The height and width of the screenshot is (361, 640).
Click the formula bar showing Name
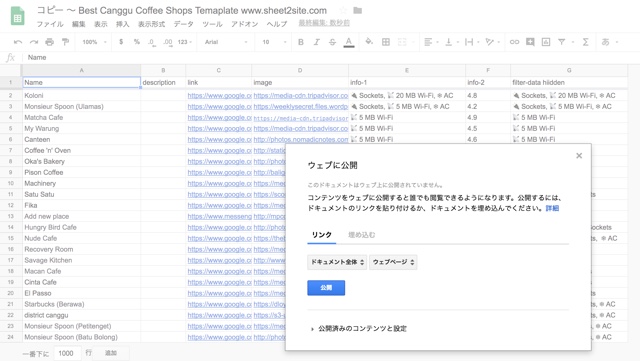click(x=331, y=58)
